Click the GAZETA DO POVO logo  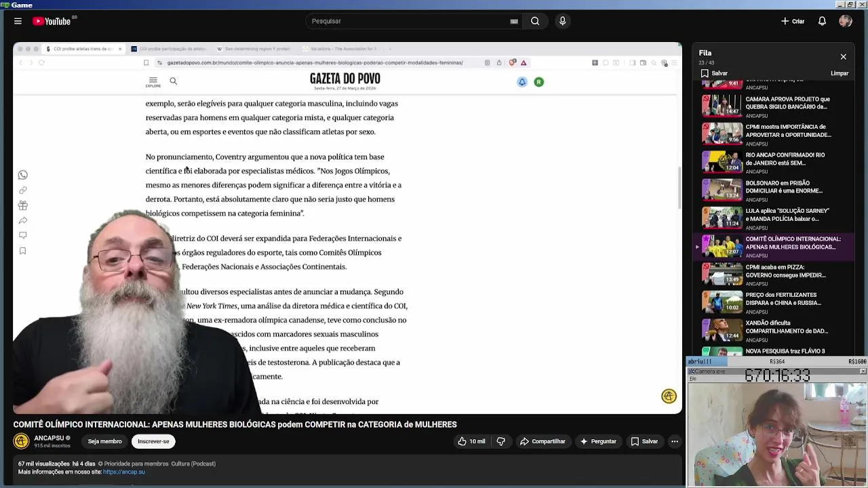(344, 79)
